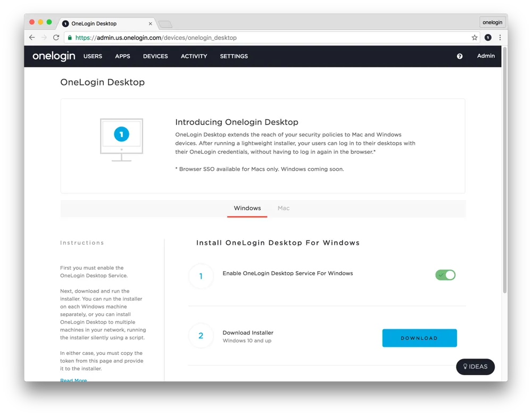532x416 pixels.
Task: Open Chrome's three-dot menu
Action: click(x=500, y=38)
